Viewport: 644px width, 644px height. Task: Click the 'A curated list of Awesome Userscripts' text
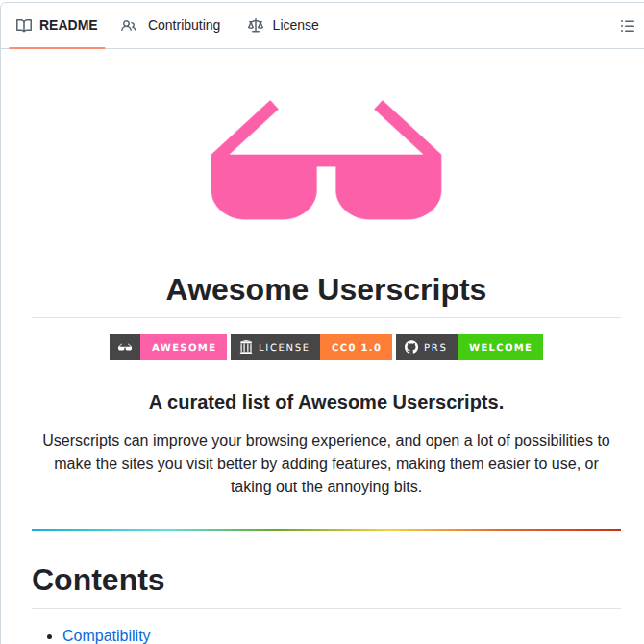326,402
